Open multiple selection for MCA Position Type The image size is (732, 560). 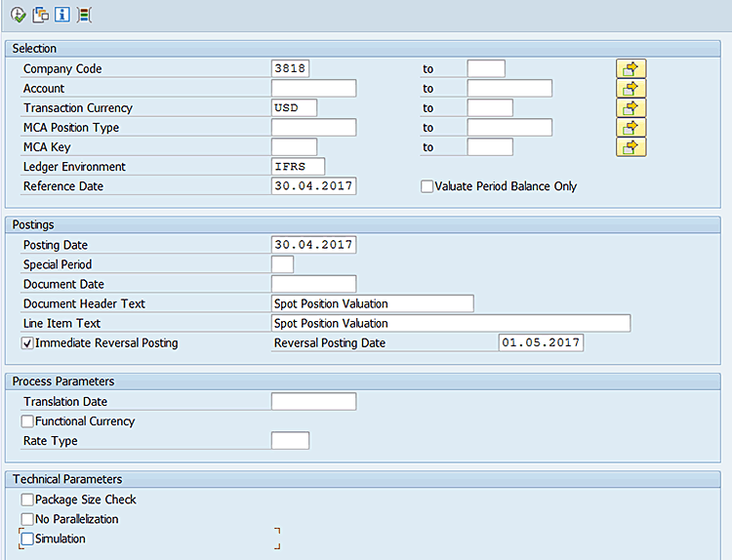coord(630,127)
